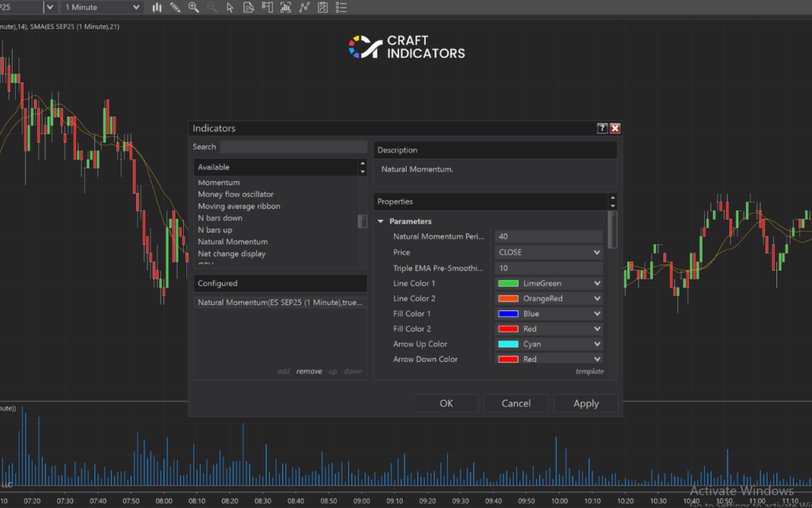Click the greyed zoom out magnifier icon
812x508 pixels.
coord(212,7)
